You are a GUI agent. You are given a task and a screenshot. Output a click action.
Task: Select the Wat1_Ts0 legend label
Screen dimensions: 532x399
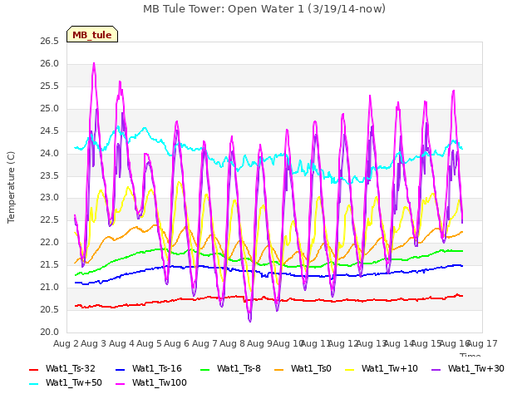[x=311, y=369]
